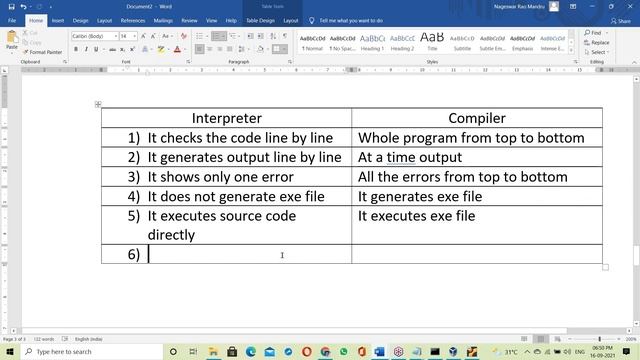
Task: Switch to the Mailings tab
Action: [x=163, y=20]
